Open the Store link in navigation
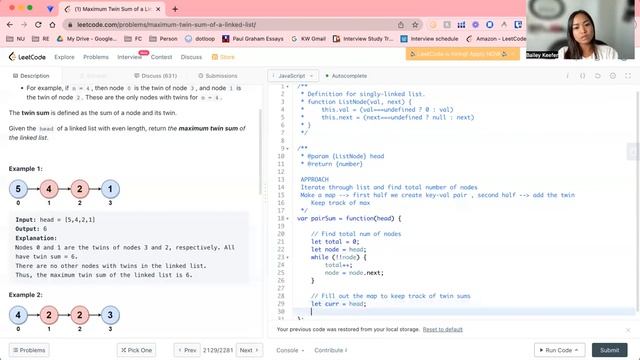Screen dimensions: 640x360 click(223, 57)
